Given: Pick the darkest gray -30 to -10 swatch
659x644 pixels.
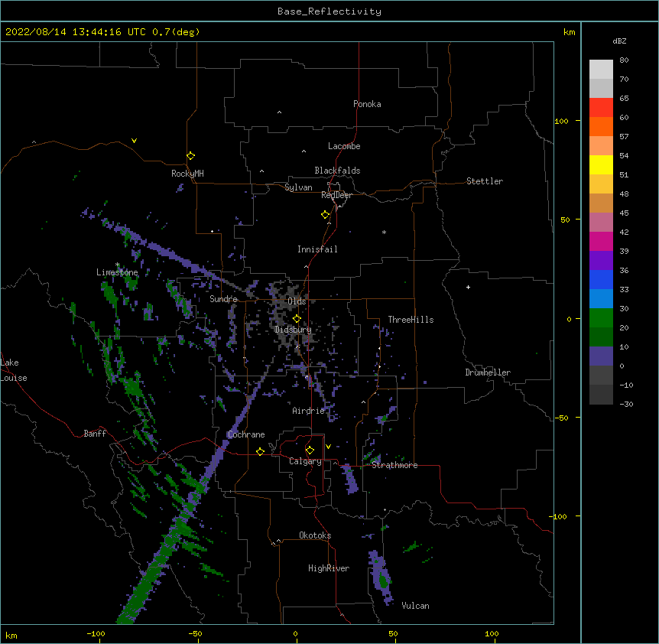Looking at the screenshot, I should (x=601, y=395).
